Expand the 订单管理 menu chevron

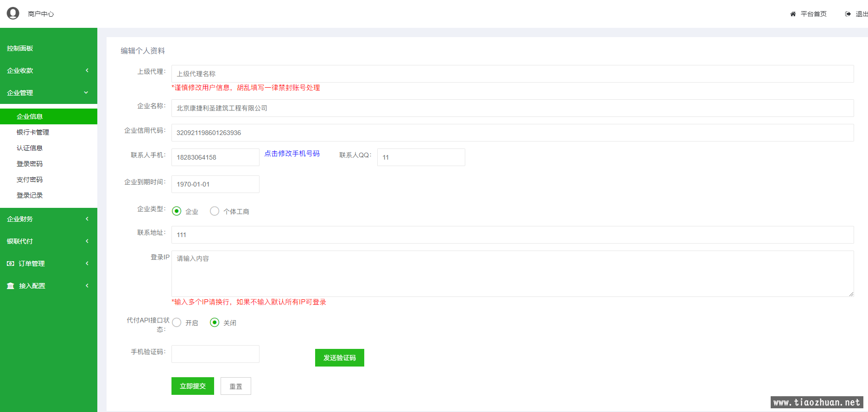[x=87, y=264]
